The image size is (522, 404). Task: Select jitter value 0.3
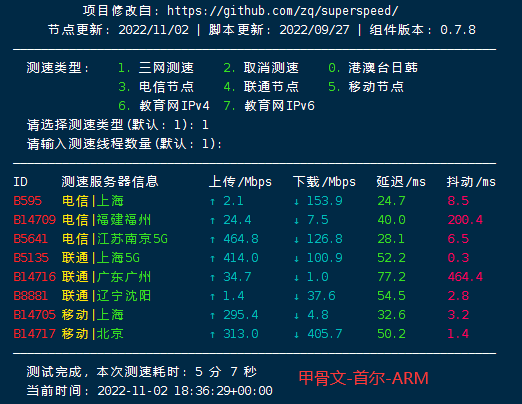pyautogui.click(x=458, y=258)
